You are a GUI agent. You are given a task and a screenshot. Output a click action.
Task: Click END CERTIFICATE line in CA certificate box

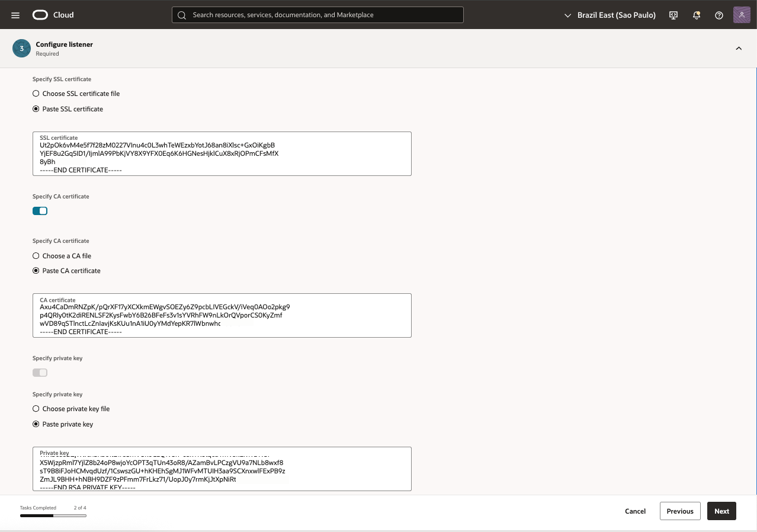point(81,332)
